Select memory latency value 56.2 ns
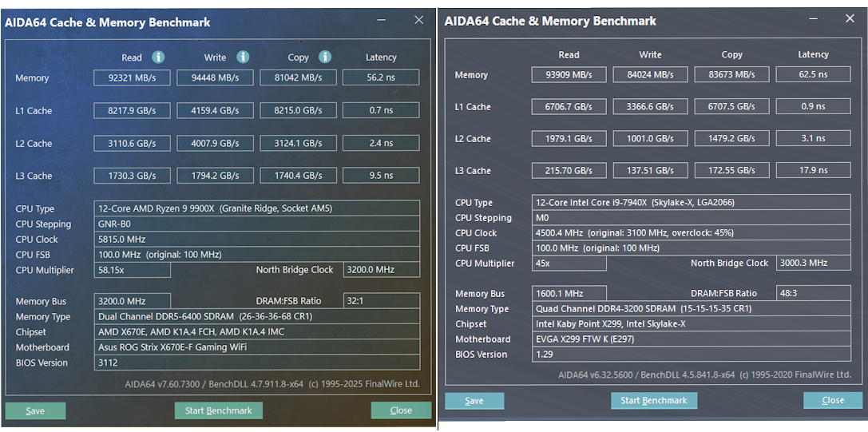868x432 pixels. pos(381,78)
